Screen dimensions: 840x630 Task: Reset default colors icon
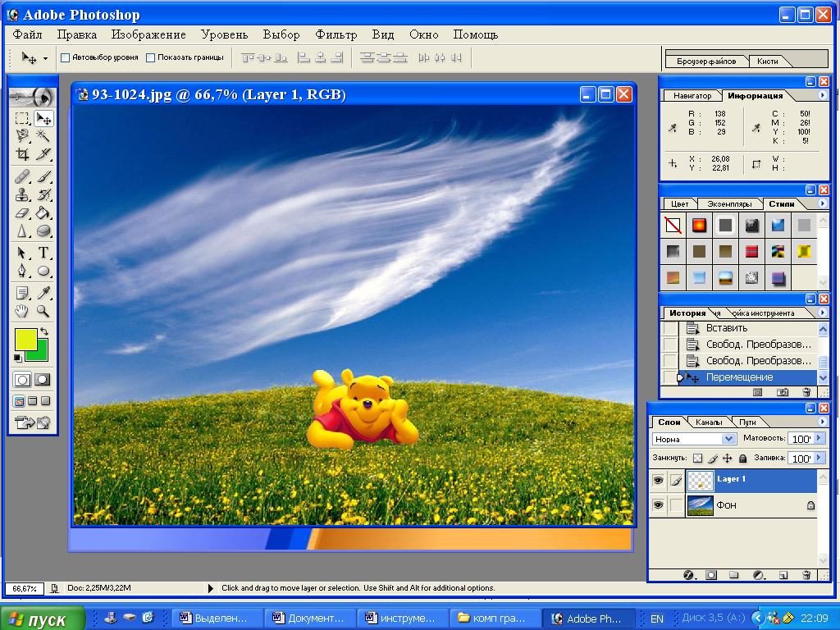tap(18, 358)
